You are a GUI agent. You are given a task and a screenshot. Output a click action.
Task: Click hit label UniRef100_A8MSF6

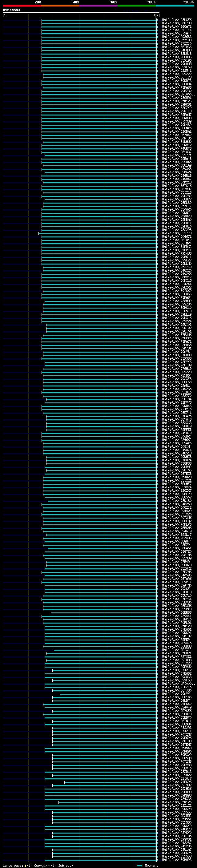177,20
